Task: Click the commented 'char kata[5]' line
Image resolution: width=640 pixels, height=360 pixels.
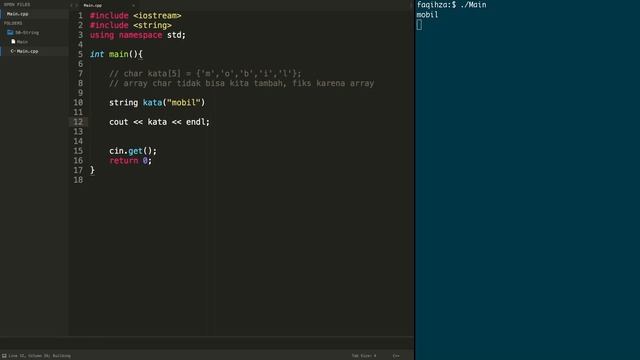Action: click(x=205, y=74)
